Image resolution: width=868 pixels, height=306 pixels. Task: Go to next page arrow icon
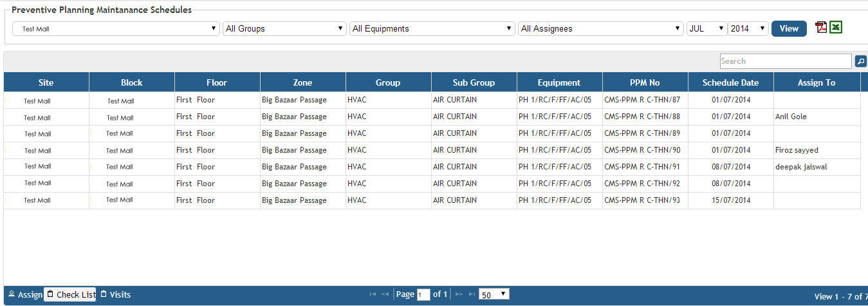click(459, 294)
